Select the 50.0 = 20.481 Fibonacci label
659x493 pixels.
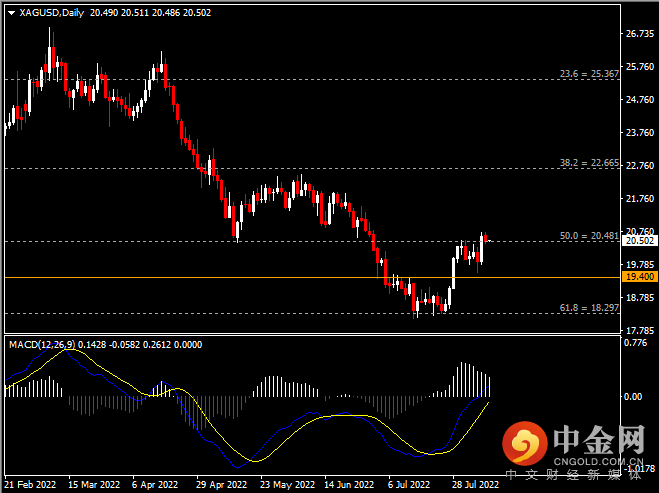[589, 236]
